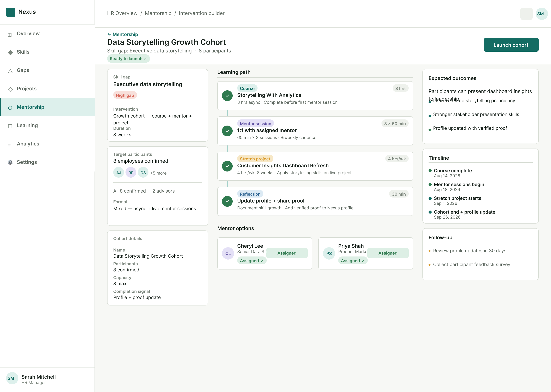
Task: Open the Storytelling With Analytics step
Action: (315, 96)
